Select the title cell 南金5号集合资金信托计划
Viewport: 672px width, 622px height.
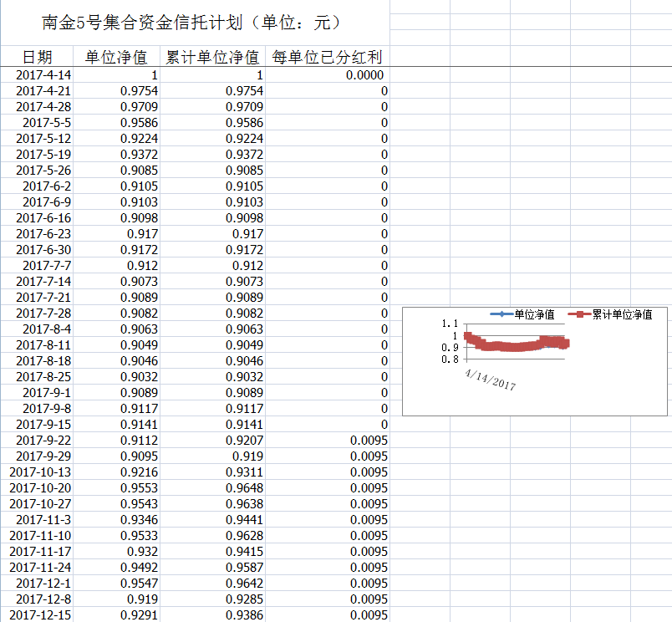point(191,23)
